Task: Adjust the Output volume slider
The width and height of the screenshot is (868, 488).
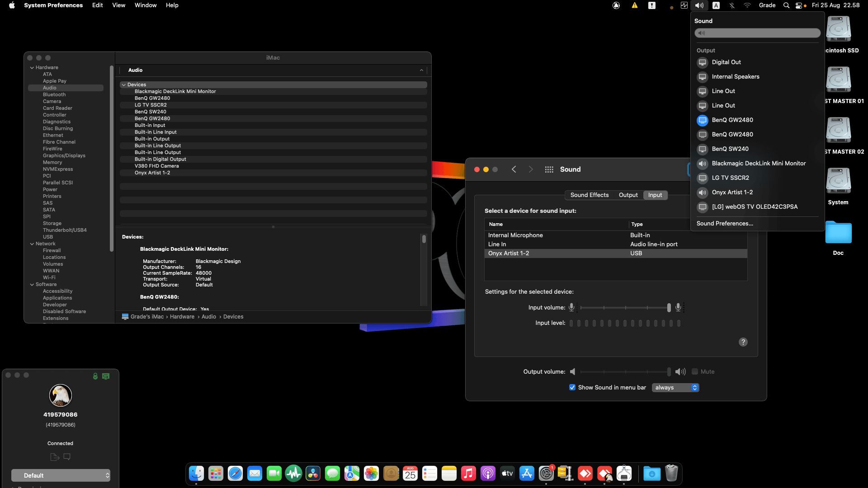Action: 625,372
